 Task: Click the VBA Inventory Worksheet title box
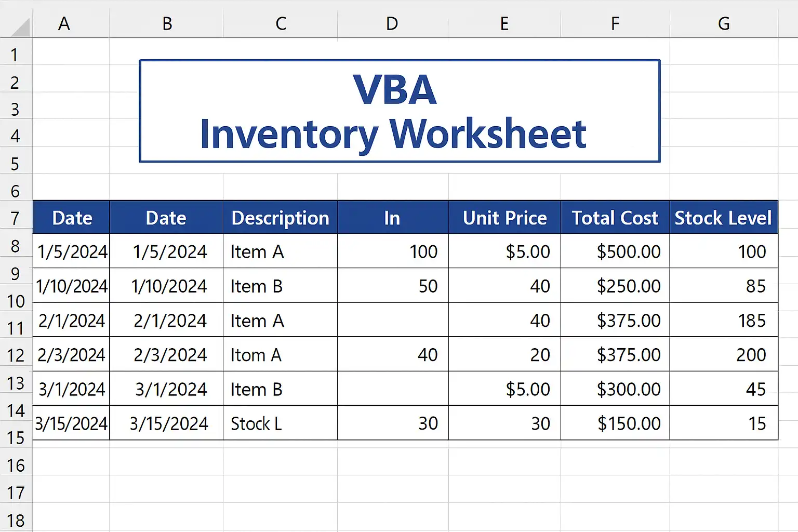399,111
